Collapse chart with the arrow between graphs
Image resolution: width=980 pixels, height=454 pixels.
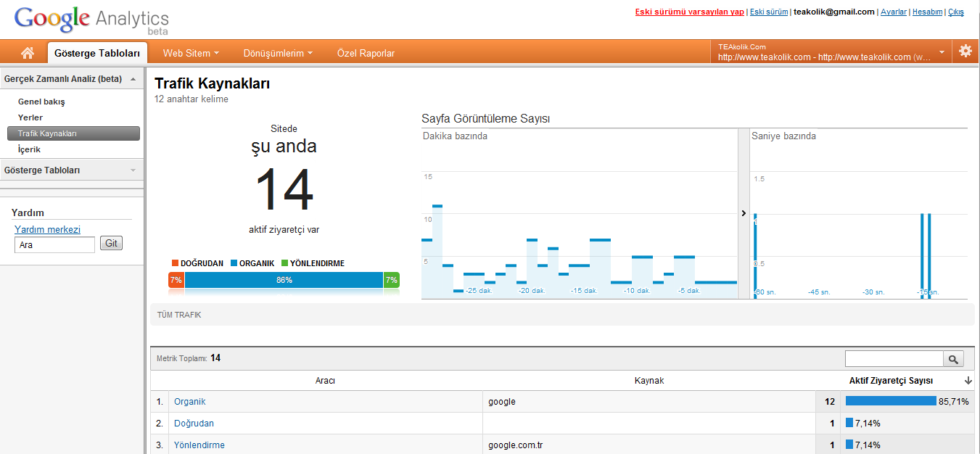(744, 213)
